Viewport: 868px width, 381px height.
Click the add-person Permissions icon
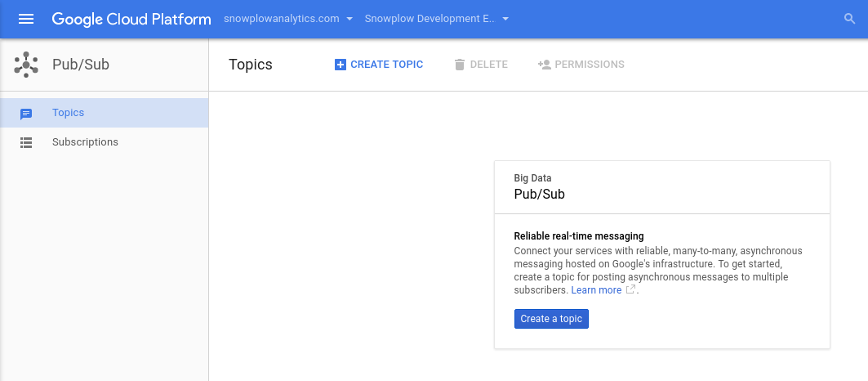544,65
